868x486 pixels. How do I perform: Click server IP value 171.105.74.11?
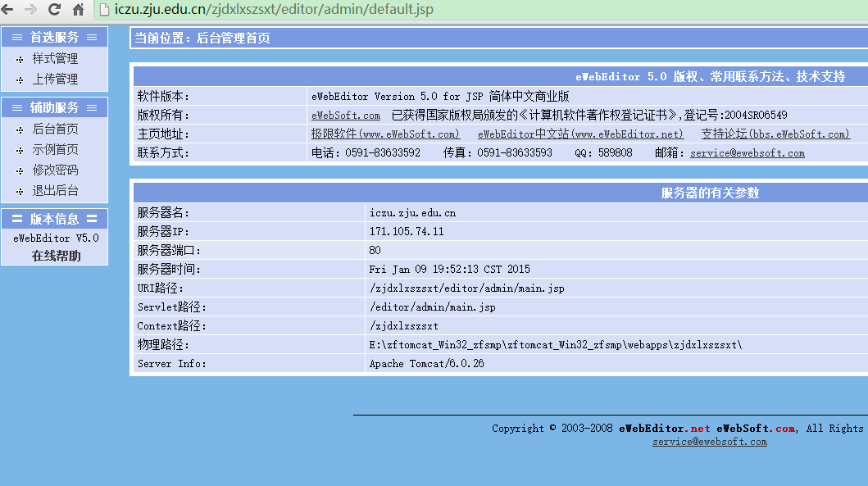coord(407,232)
